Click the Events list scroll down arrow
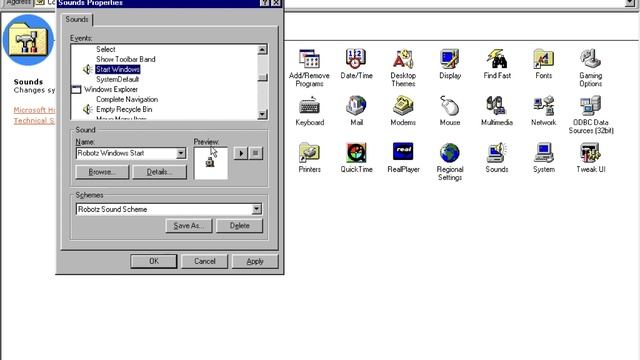Image resolution: width=640 pixels, height=360 pixels. pyautogui.click(x=262, y=114)
